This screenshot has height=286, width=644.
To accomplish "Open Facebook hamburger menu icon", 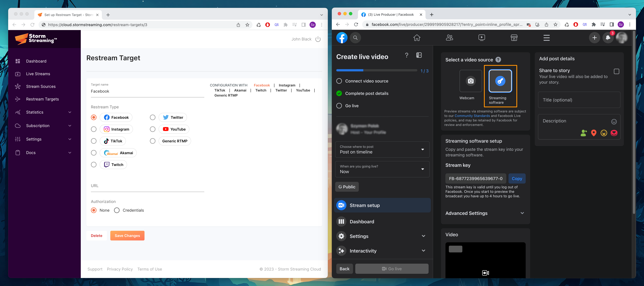I will coord(546,38).
